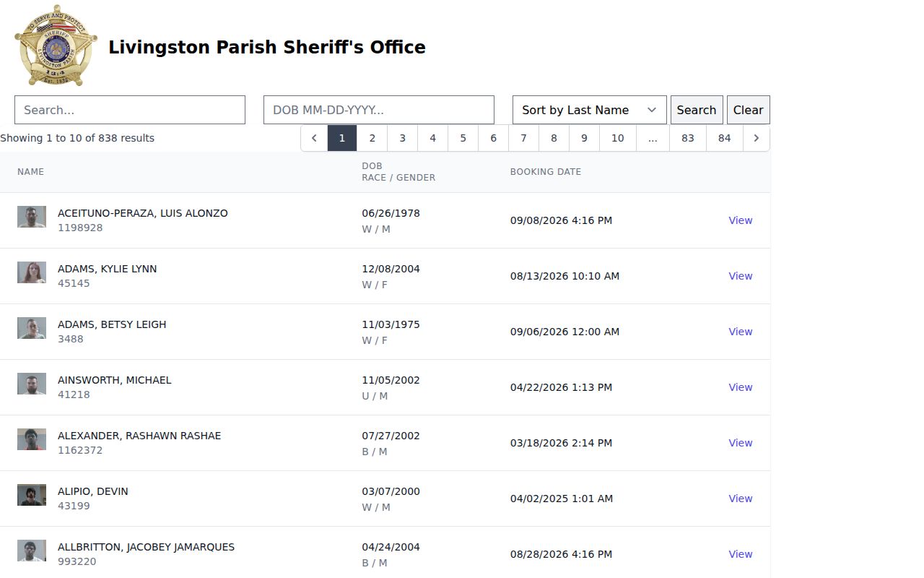Screen dimensions: 924x578
Task: View record for Adams, Kylie Lynn
Action: click(741, 276)
